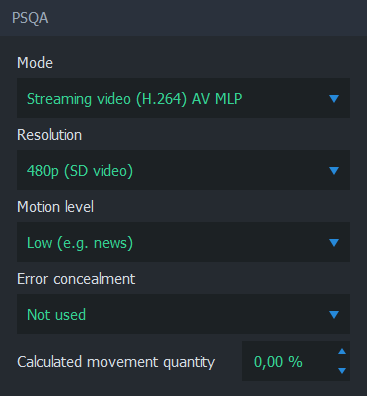Click the Mode dropdown arrow icon
367x396 pixels.
point(334,98)
